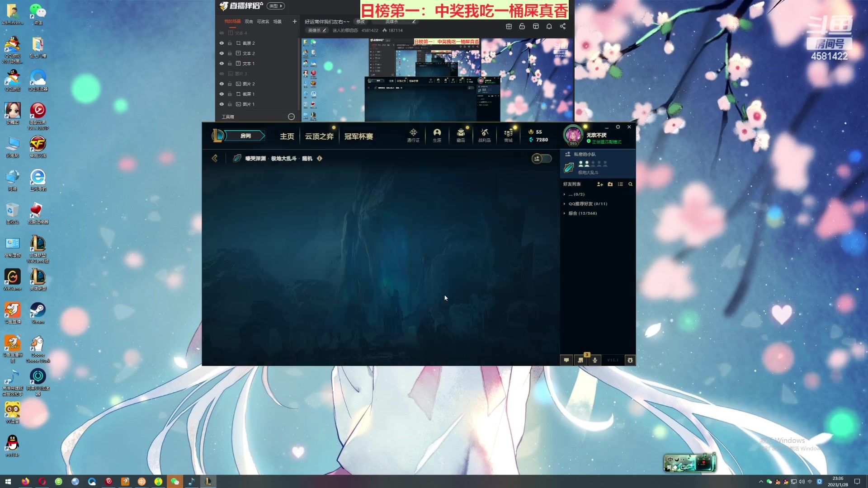Open the Windows notification center icon

[857, 482]
